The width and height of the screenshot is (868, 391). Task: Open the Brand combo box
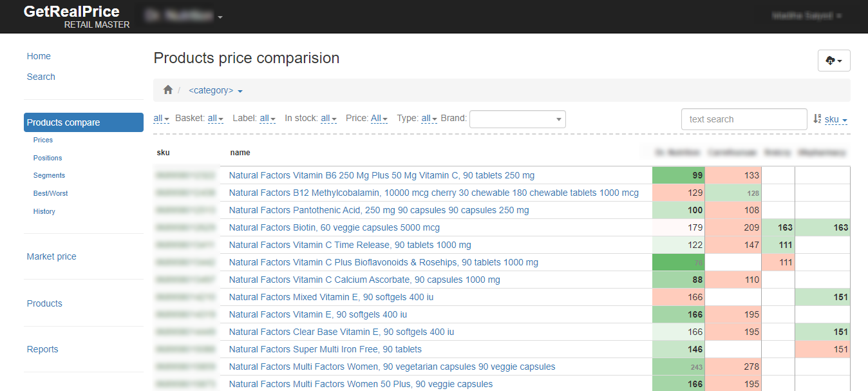pyautogui.click(x=517, y=119)
